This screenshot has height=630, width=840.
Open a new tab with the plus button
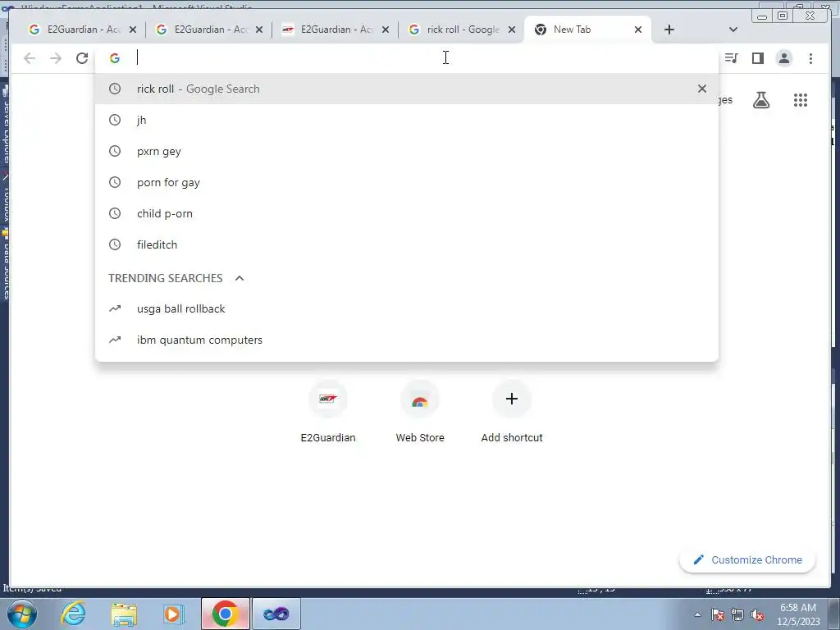(669, 30)
